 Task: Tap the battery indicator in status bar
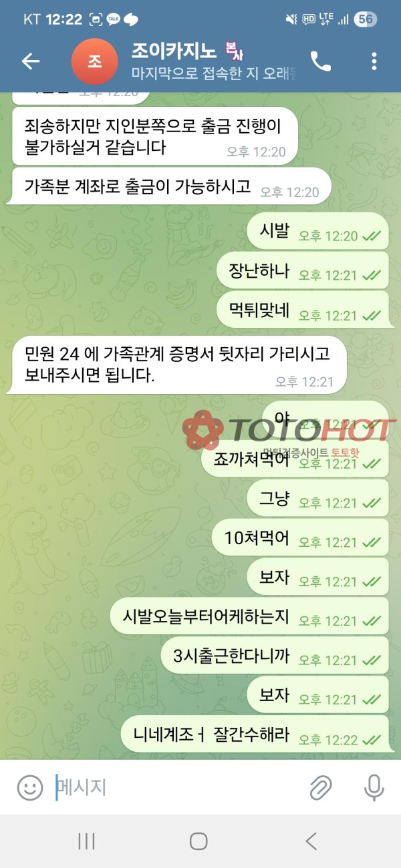(365, 19)
